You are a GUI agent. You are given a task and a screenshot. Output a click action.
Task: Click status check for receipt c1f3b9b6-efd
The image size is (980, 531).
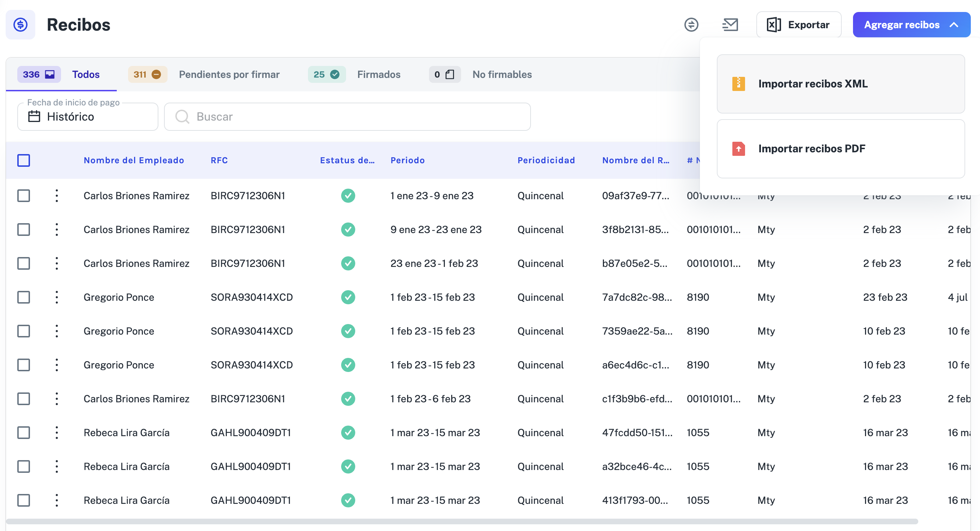(348, 399)
